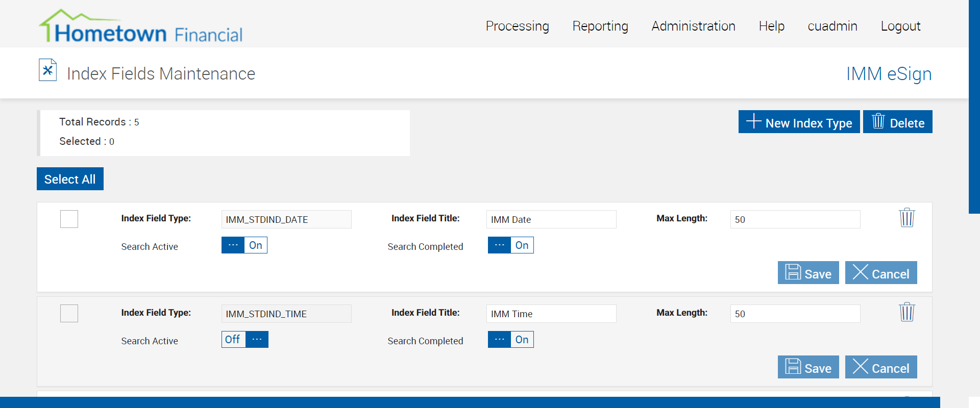Viewport: 980px width, 408px height.
Task: Click the Logout link
Action: pyautogui.click(x=900, y=26)
